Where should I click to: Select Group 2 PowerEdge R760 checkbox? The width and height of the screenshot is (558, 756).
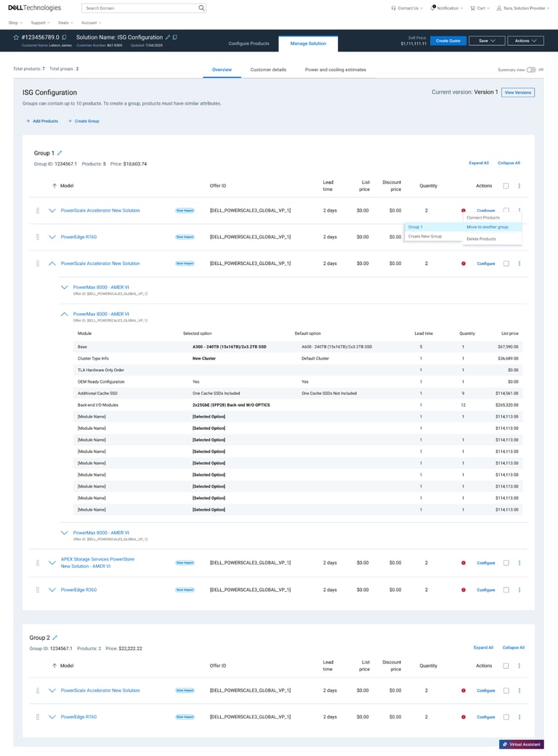pos(506,717)
